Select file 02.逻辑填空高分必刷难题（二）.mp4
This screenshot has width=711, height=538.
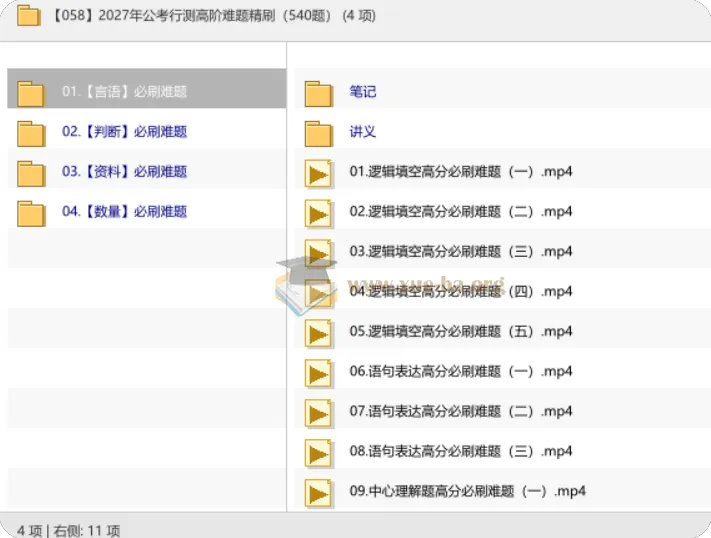461,211
